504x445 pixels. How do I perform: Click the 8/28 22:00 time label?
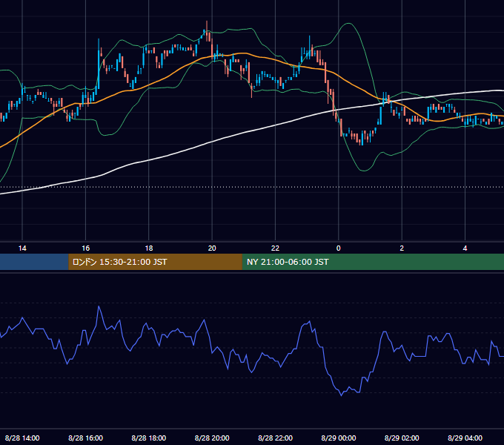[x=276, y=438]
